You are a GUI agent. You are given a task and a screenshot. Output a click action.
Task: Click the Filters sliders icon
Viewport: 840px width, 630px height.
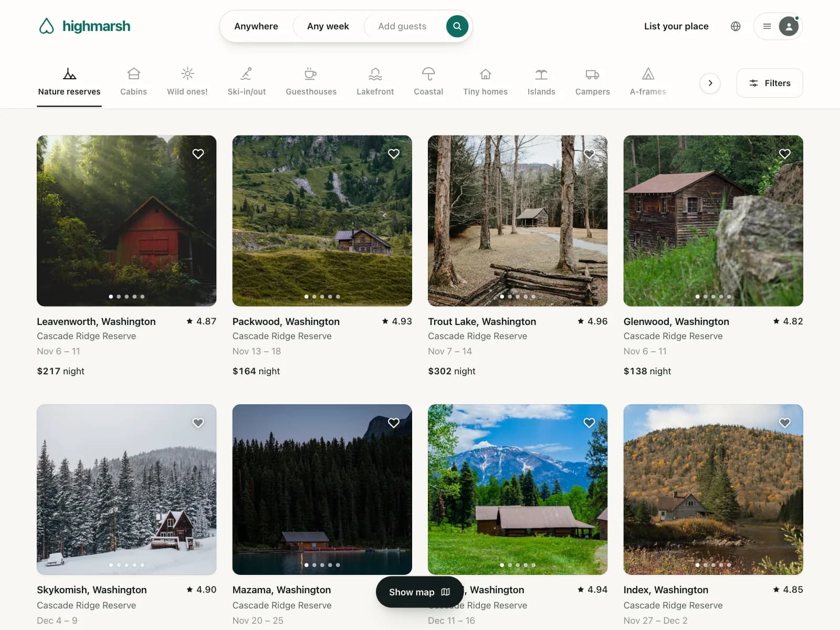(753, 83)
